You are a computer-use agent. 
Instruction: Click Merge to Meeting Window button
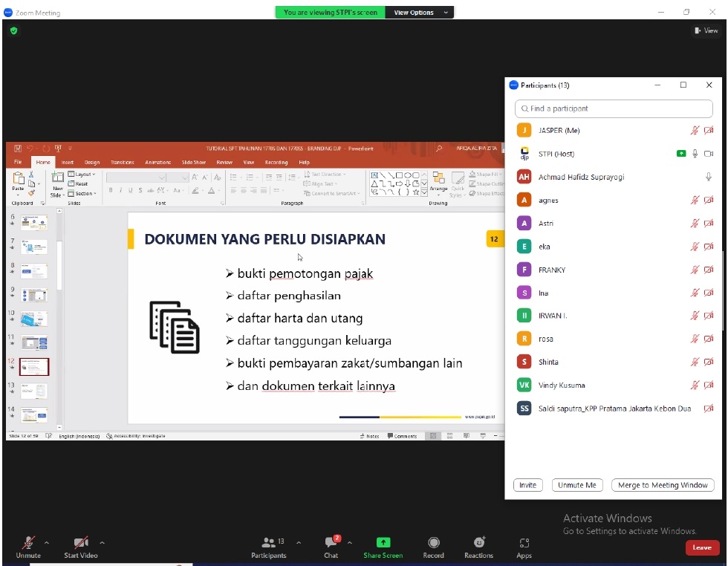[x=663, y=485]
